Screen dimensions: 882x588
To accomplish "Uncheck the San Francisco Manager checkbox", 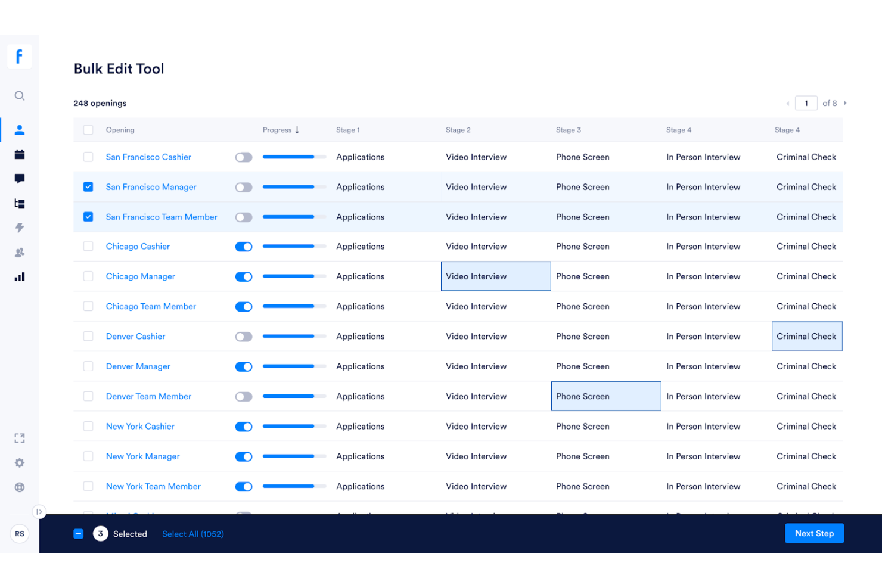I will tap(88, 187).
